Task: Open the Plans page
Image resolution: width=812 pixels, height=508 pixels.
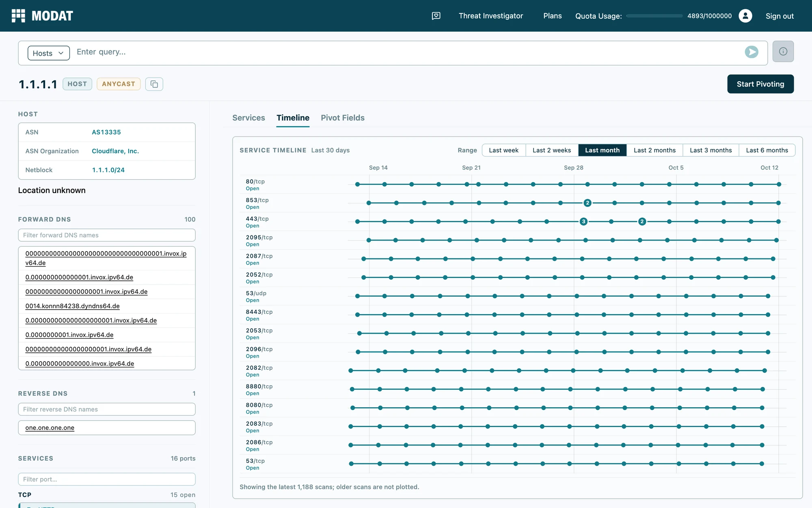Action: [x=553, y=16]
